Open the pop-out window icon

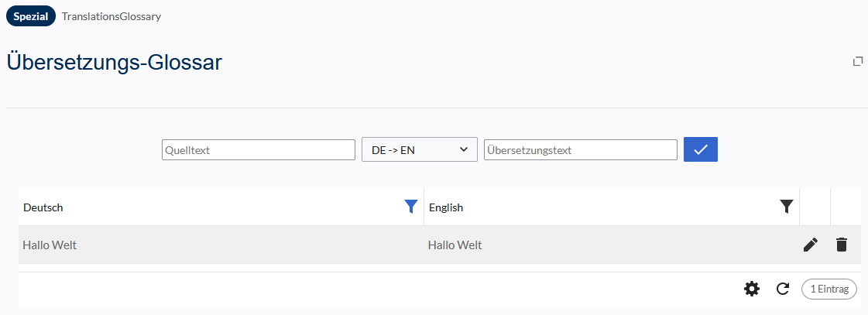[857, 61]
